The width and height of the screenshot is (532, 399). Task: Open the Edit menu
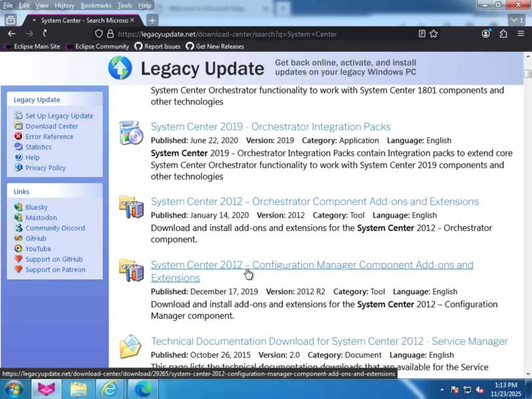[x=24, y=5]
